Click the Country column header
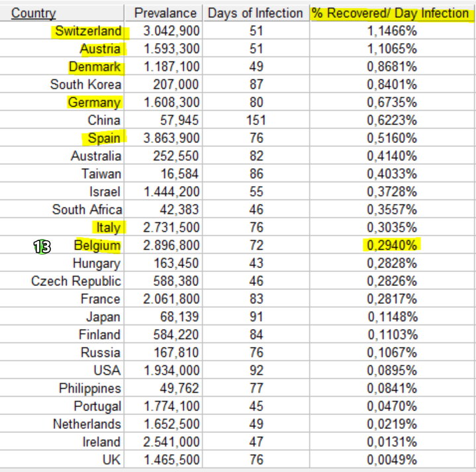Image resolution: width=476 pixels, height=472 pixels. [x=33, y=13]
